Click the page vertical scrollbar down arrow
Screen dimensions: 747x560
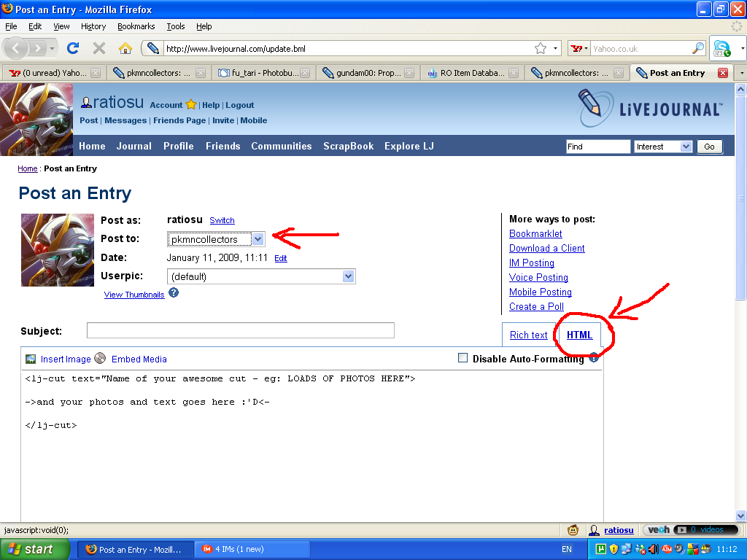pos(741,516)
